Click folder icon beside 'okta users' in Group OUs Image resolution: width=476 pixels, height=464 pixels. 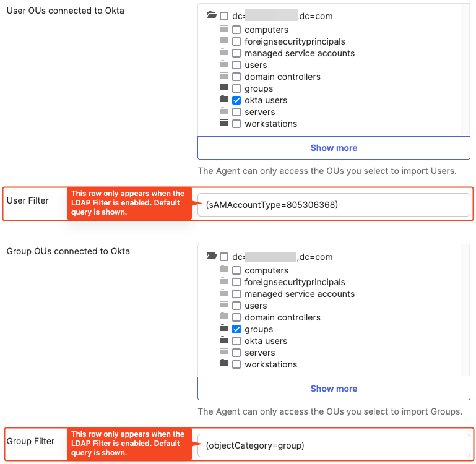pyautogui.click(x=223, y=340)
